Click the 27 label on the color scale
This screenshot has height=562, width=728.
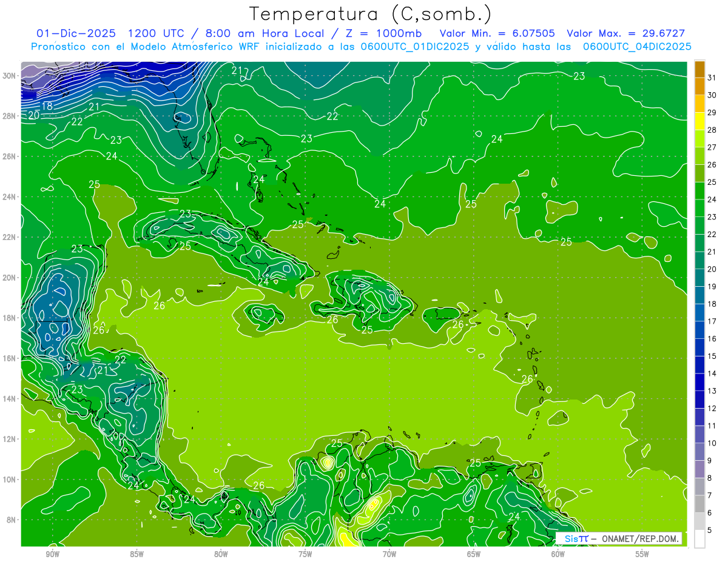pyautogui.click(x=712, y=147)
